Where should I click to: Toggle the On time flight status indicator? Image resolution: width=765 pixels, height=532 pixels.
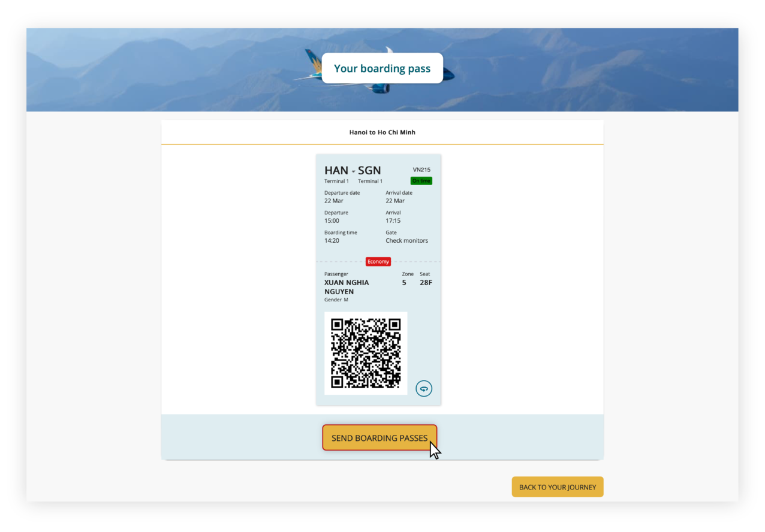click(421, 180)
